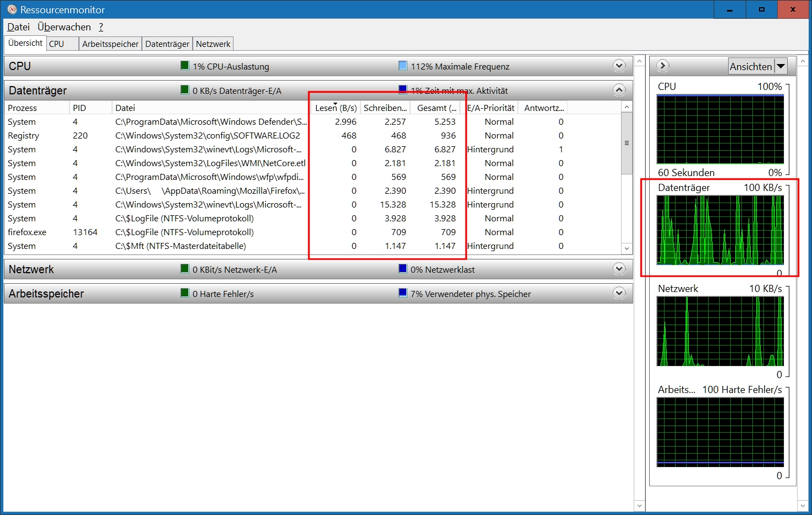Expand the Netzwerk section

point(619,269)
